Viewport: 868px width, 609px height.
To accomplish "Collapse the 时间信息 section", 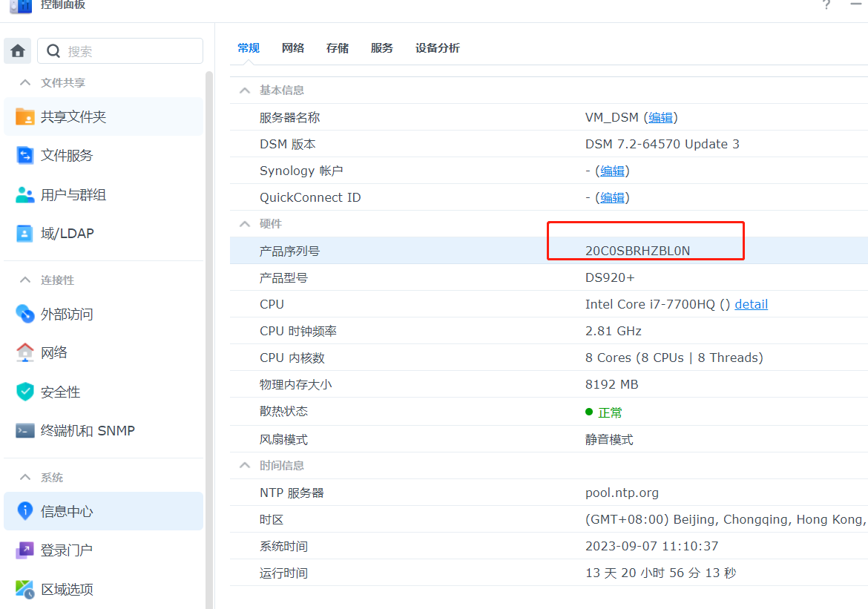I will (x=244, y=466).
